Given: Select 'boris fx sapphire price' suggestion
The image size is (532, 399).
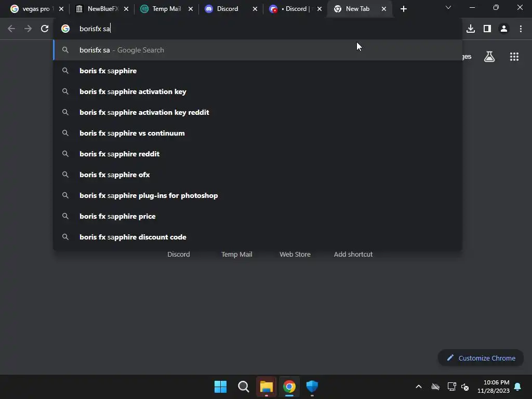Looking at the screenshot, I should (258, 216).
